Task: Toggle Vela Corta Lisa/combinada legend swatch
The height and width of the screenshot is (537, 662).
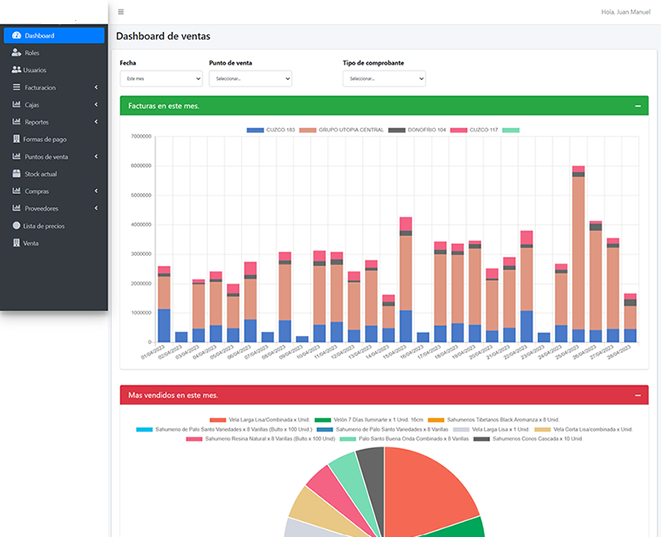Action: pyautogui.click(x=543, y=429)
